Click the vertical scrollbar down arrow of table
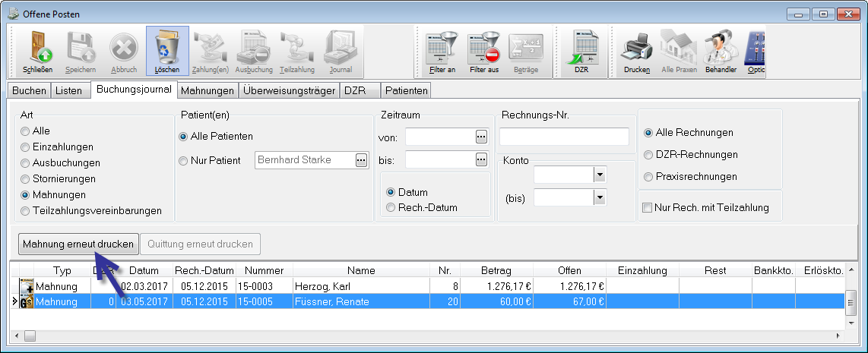Image resolution: width=868 pixels, height=353 pixels. click(x=852, y=324)
